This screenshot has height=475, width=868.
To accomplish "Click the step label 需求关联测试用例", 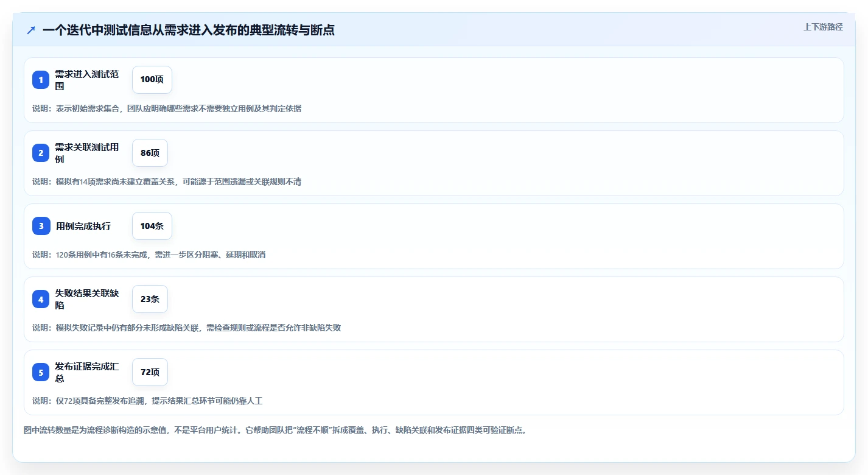I will pyautogui.click(x=87, y=153).
